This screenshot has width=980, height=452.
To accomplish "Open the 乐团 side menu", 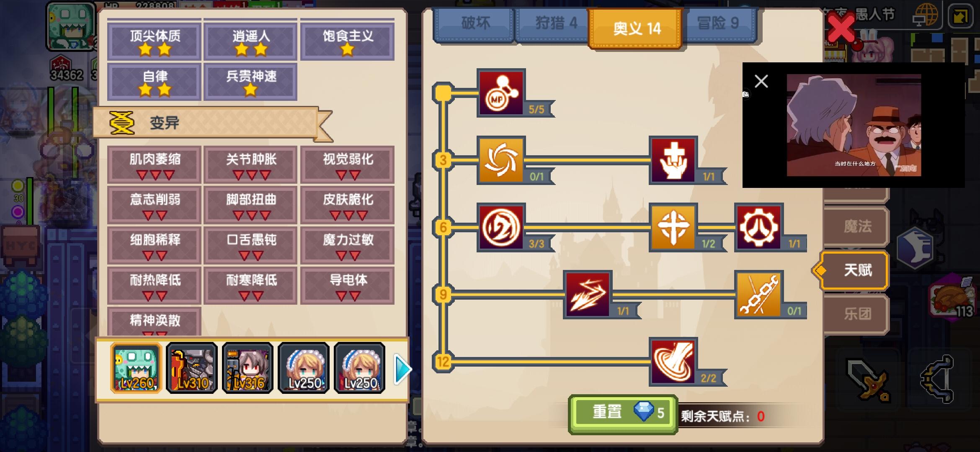I will tap(856, 314).
